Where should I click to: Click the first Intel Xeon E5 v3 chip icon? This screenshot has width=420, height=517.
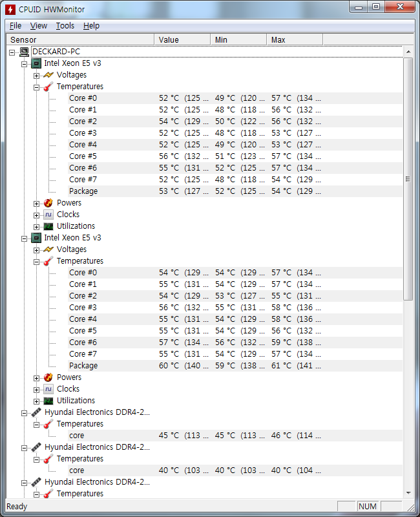tap(36, 63)
